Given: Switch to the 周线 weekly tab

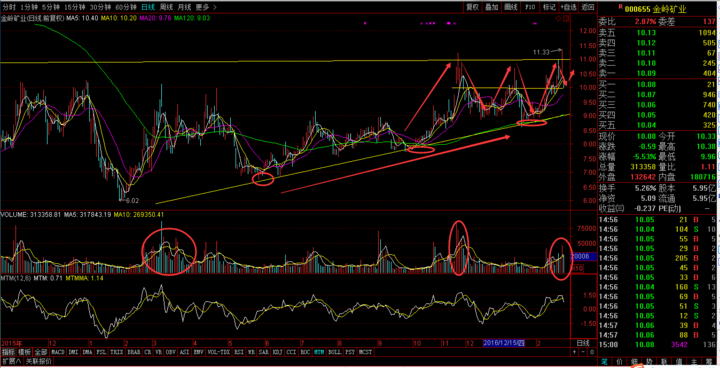Looking at the screenshot, I should 166,7.
